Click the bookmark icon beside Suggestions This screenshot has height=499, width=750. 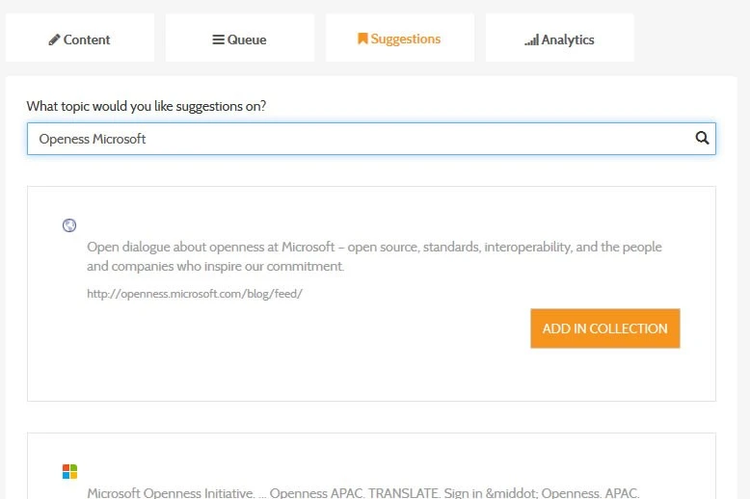point(362,39)
